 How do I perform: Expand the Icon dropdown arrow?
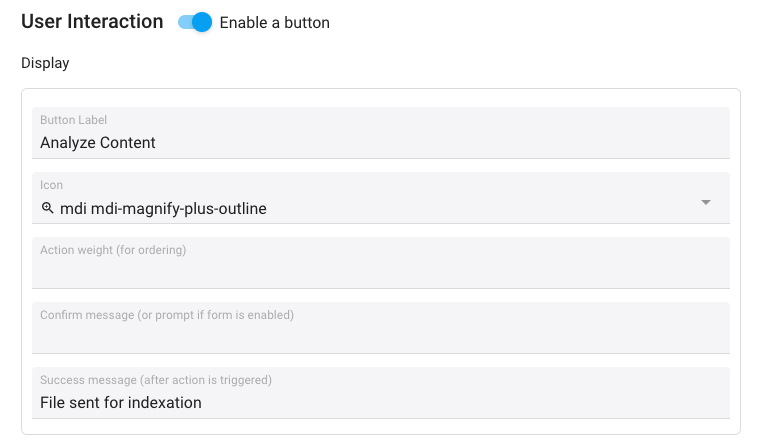pos(706,202)
